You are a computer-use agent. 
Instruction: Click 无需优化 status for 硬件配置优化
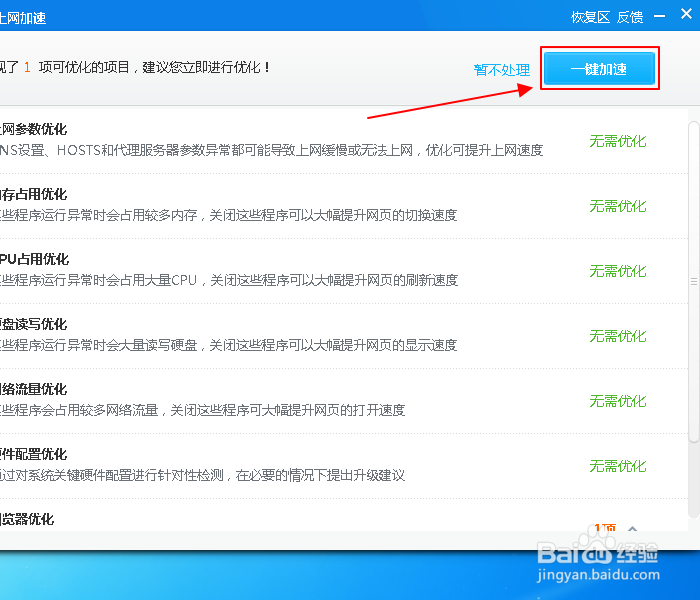618,466
